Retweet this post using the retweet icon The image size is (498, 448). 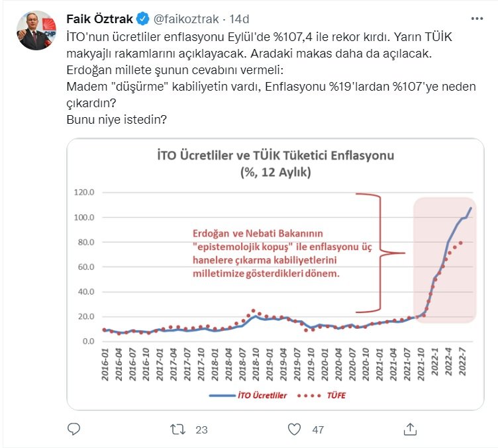(178, 429)
